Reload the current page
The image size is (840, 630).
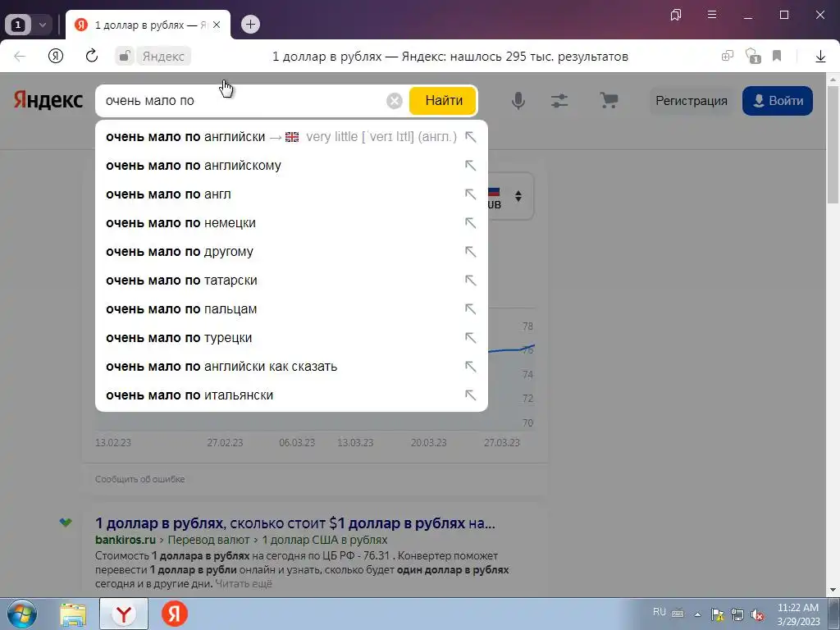point(92,56)
